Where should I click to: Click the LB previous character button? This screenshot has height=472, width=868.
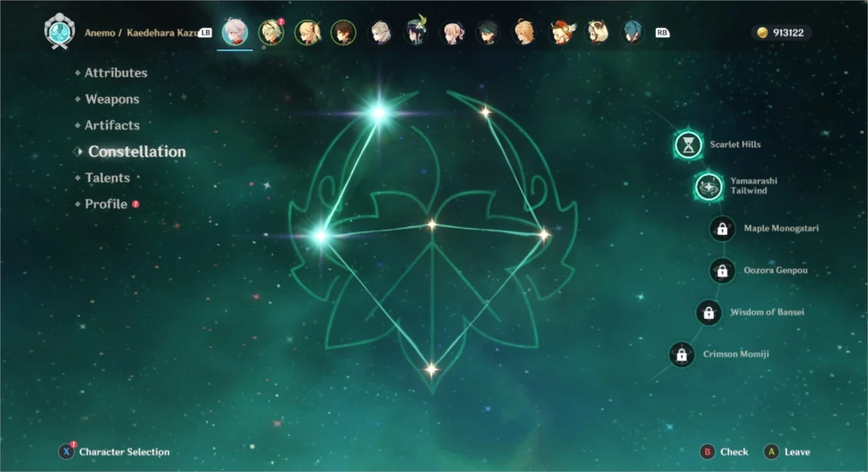tap(206, 33)
